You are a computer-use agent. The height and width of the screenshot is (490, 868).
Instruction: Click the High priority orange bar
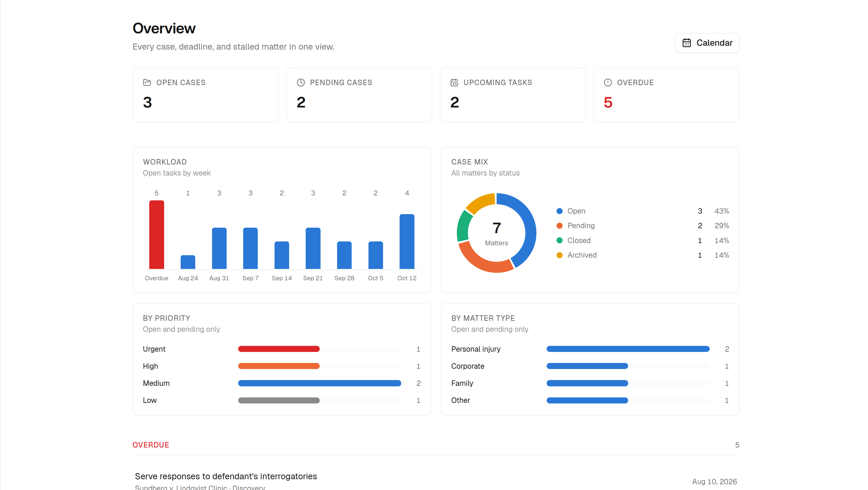279,366
